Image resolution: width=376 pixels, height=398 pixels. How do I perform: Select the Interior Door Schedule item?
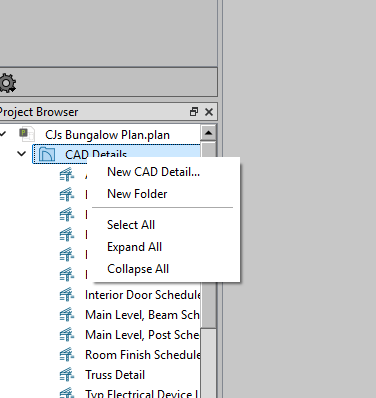click(x=143, y=295)
